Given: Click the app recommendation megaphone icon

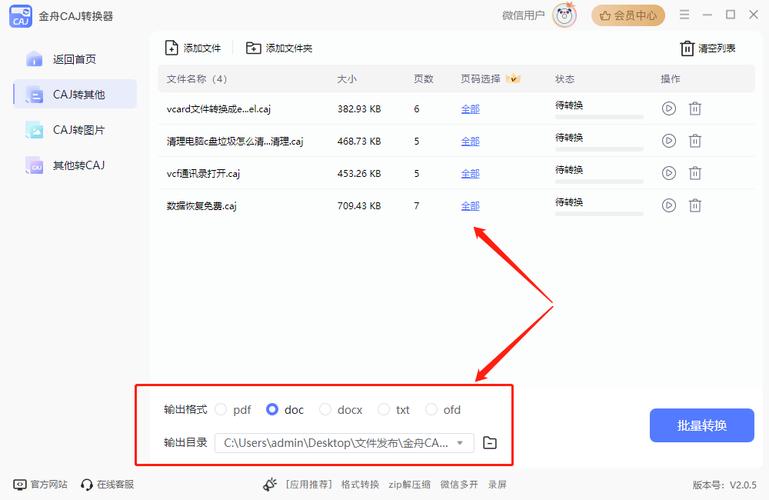Looking at the screenshot, I should tap(270, 484).
